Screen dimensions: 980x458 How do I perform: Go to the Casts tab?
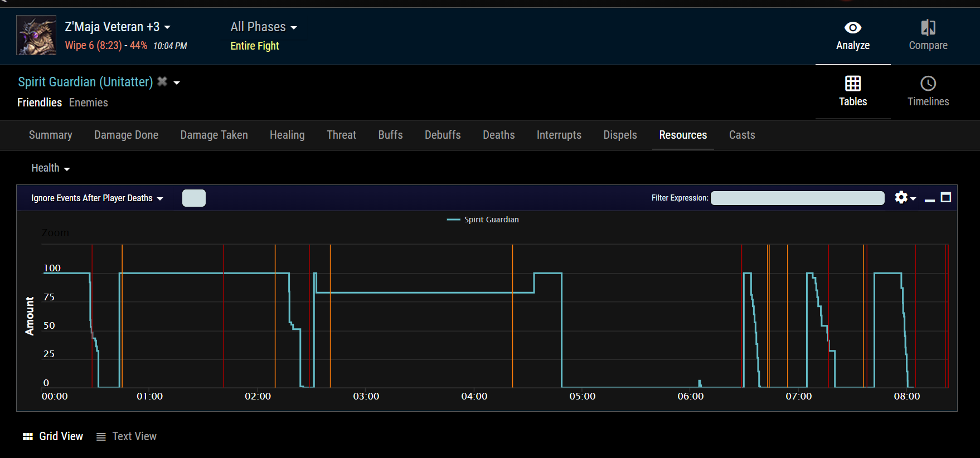click(742, 135)
